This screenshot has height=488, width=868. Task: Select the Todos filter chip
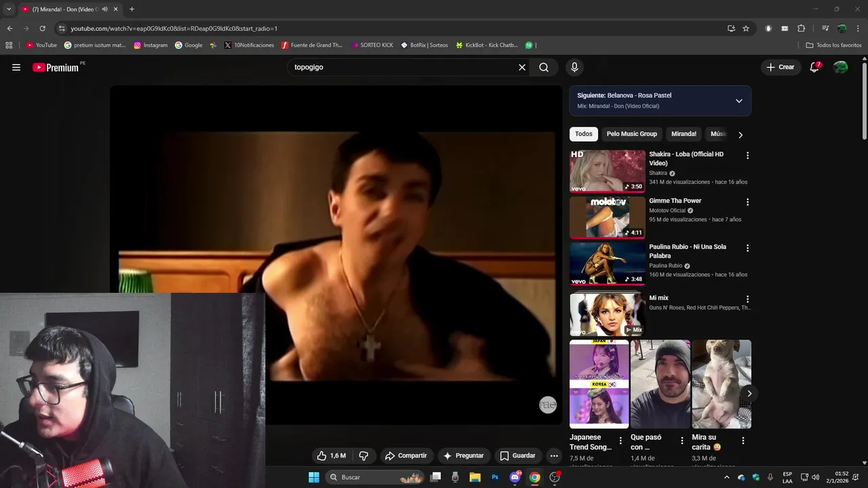click(583, 134)
